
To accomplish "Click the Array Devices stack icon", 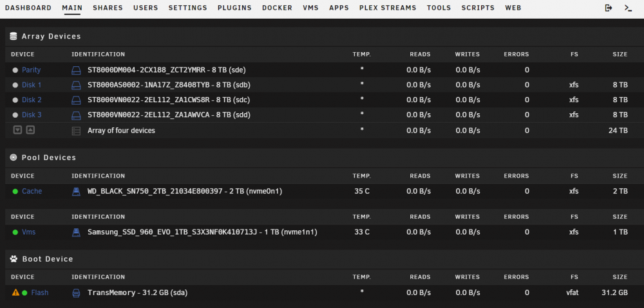I will pos(14,36).
